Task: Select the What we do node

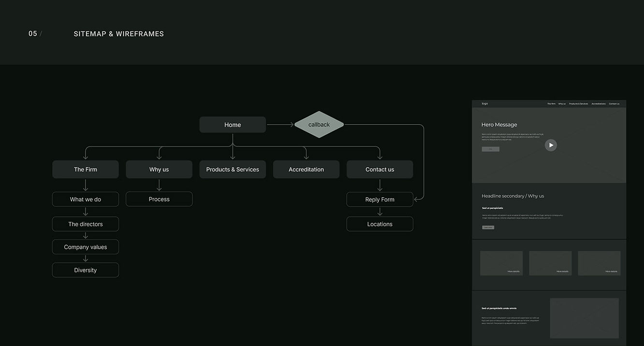Action: pyautogui.click(x=86, y=199)
